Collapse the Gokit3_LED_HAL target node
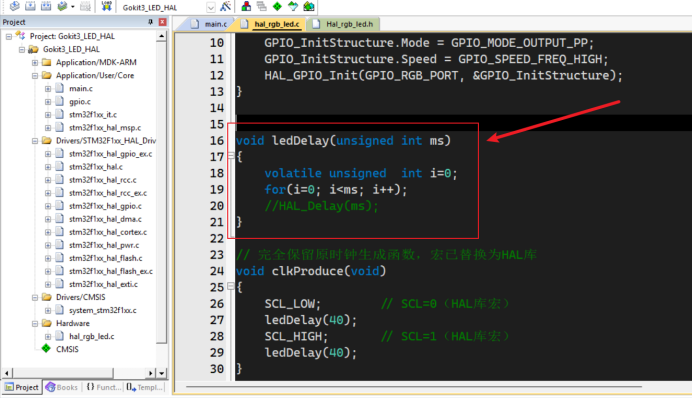The height and width of the screenshot is (399, 692). 22,49
